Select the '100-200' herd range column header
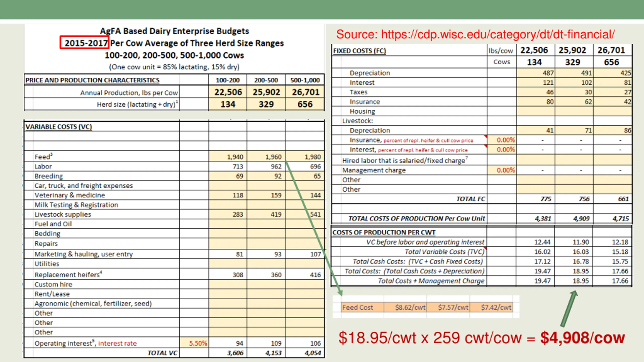The image size is (644, 362). point(228,80)
